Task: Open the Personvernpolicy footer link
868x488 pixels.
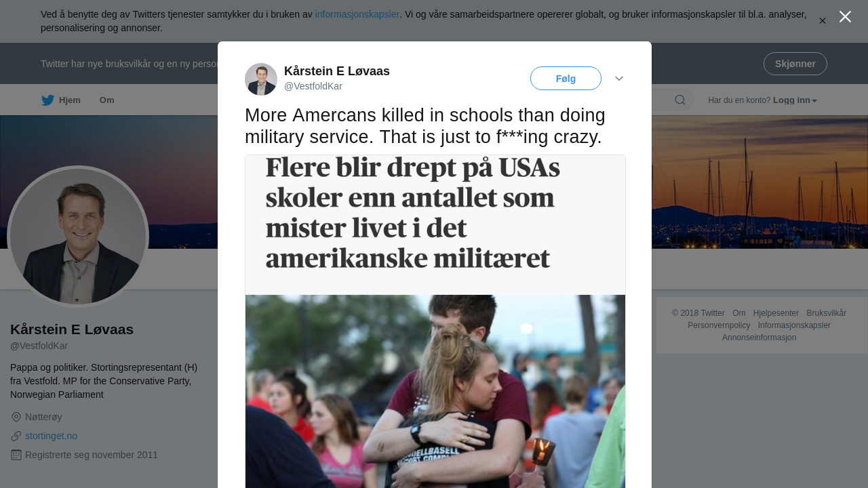Action: click(719, 325)
